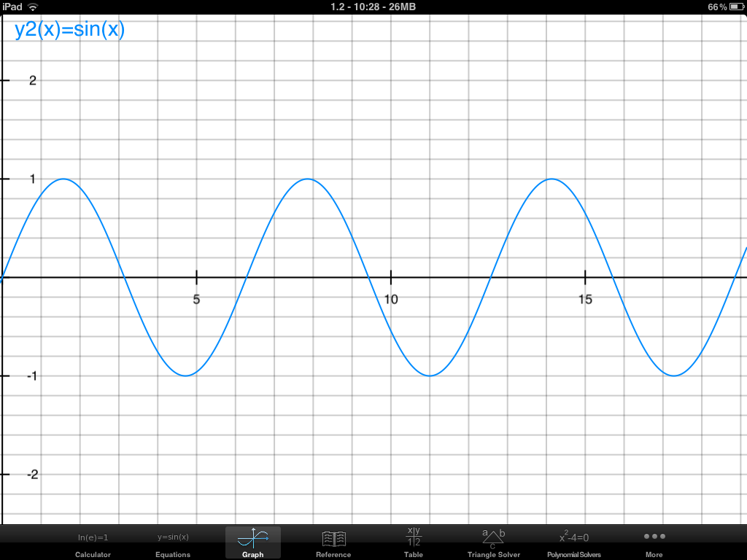The image size is (747, 560).
Task: Tap the status bar time and memory text
Action: 373,7
